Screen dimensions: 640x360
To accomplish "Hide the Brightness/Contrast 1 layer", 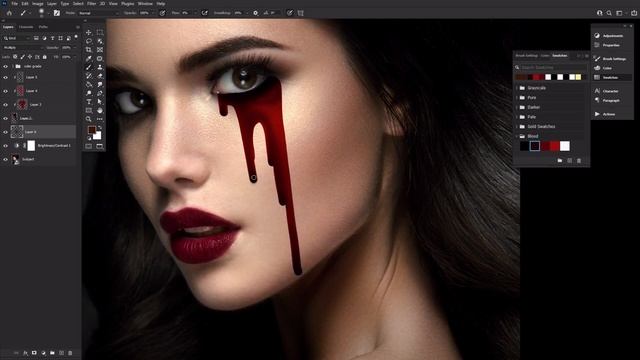I will [x=5, y=146].
